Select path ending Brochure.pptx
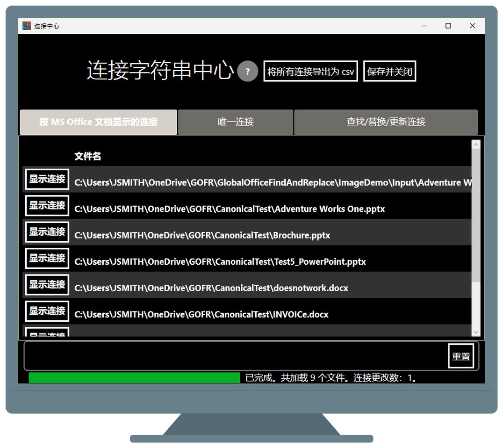The width and height of the screenshot is (503, 448). pyautogui.click(x=202, y=235)
